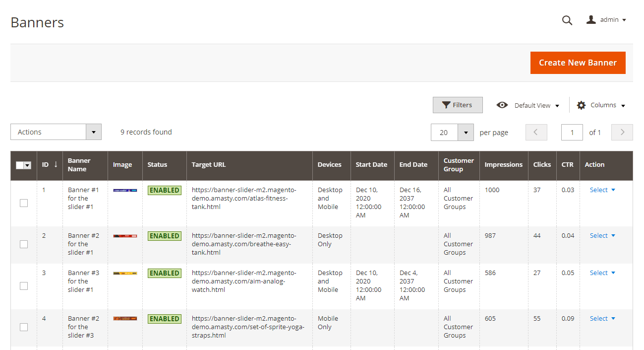Click the Default View eye icon
644x350 pixels.
click(x=502, y=105)
